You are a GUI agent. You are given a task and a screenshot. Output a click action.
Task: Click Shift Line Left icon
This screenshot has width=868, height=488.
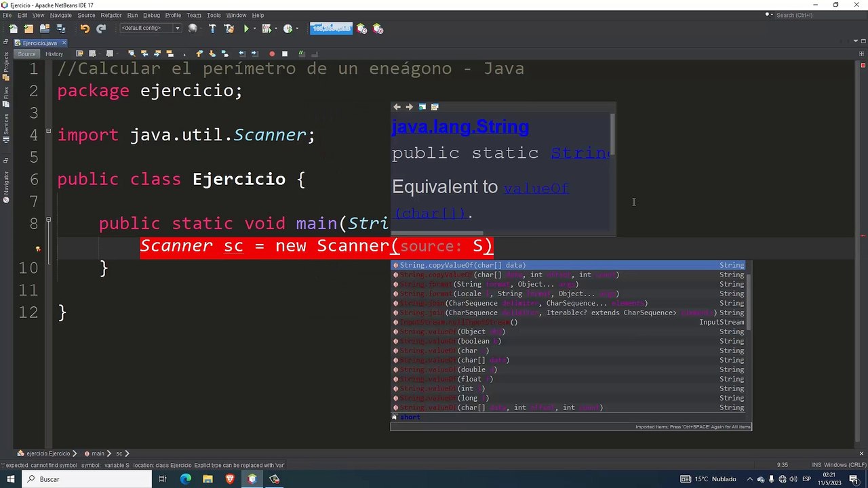pos(242,54)
